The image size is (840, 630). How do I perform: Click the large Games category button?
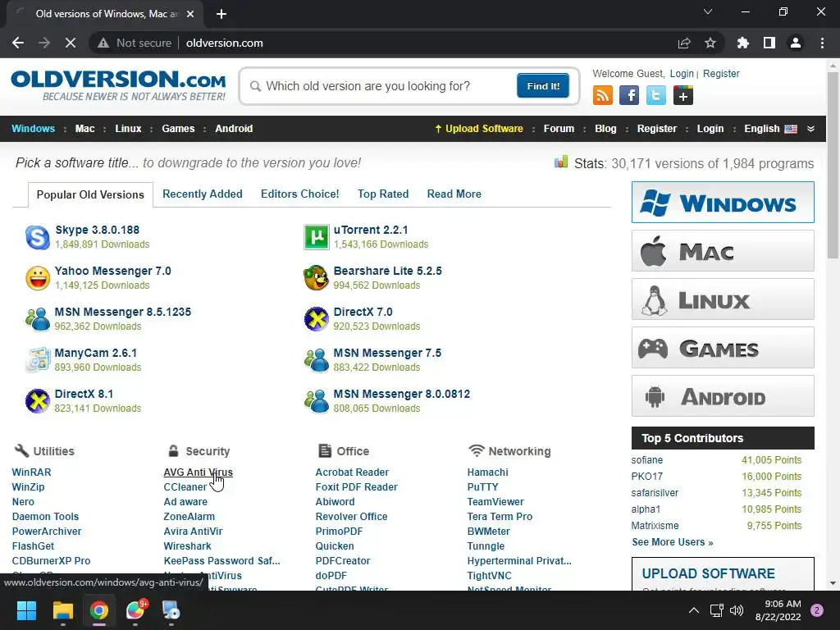pos(723,348)
